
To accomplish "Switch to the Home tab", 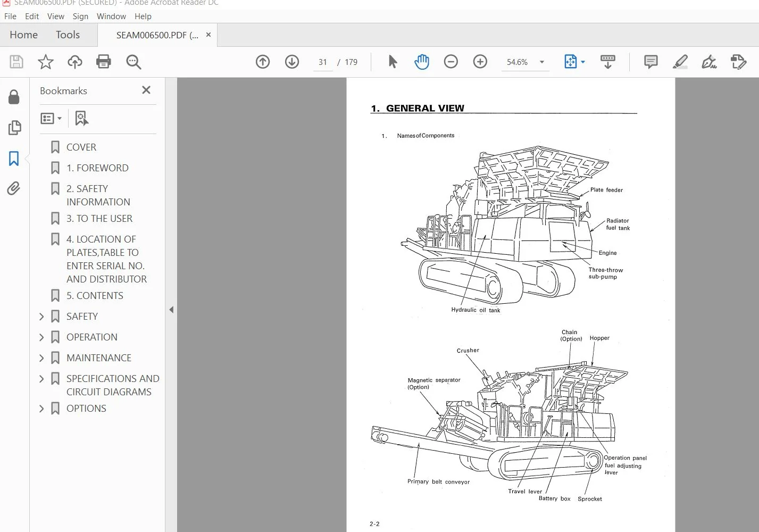I will point(23,35).
